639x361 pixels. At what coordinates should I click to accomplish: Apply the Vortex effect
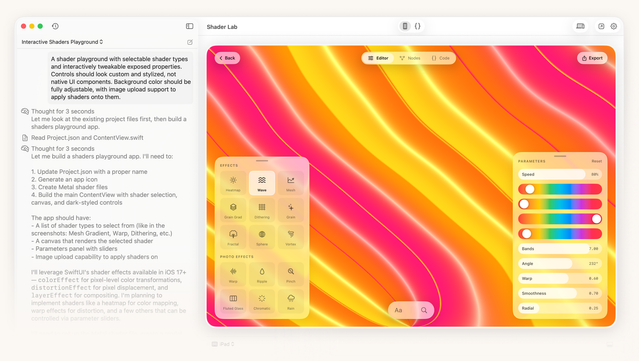291,237
